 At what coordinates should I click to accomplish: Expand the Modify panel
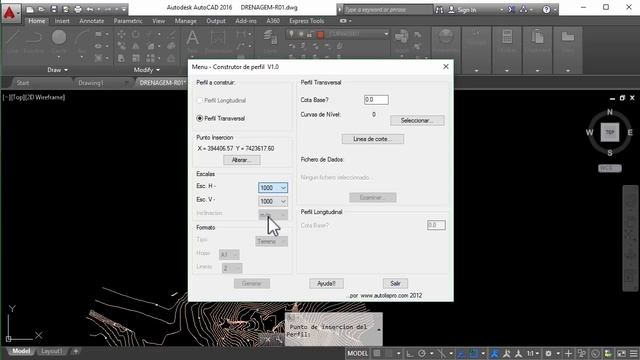(x=147, y=70)
